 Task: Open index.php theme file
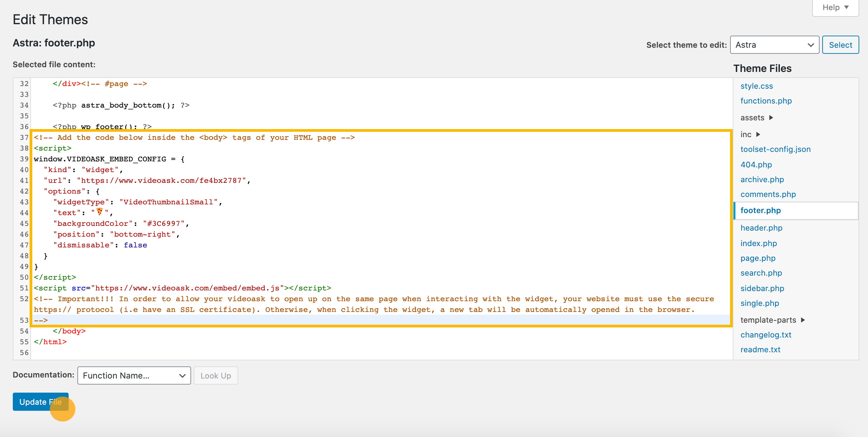point(758,244)
